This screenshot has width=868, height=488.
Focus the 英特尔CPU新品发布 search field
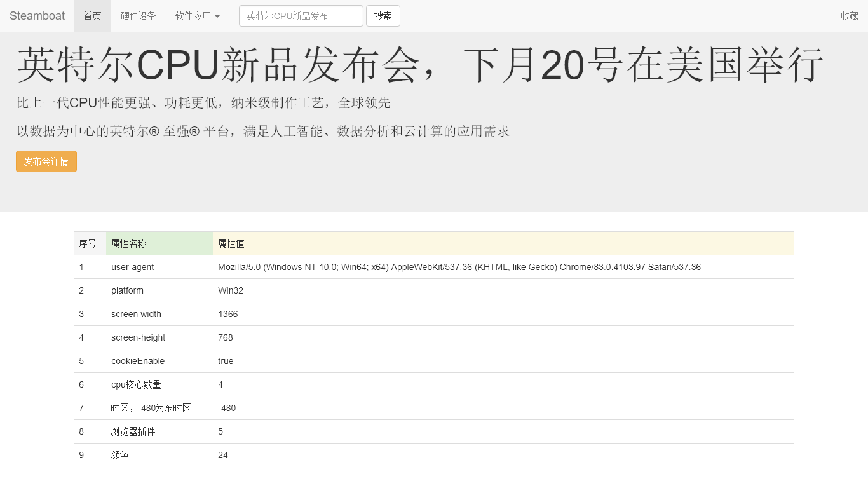(x=301, y=16)
